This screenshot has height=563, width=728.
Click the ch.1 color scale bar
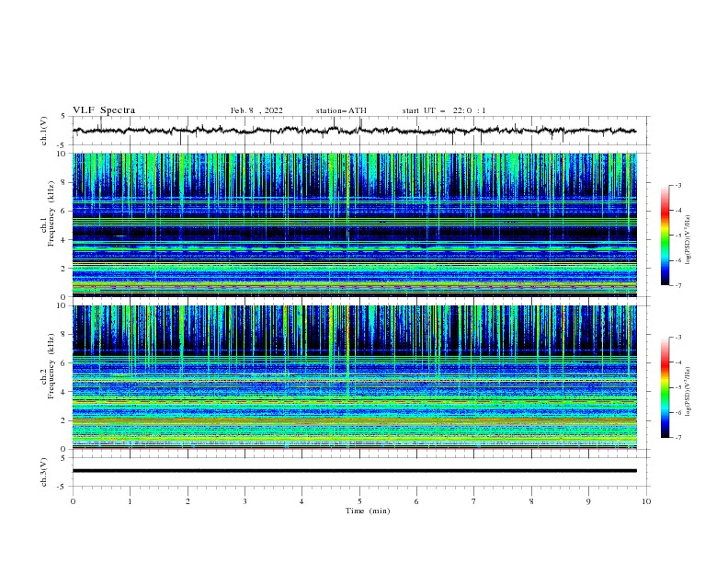(665, 236)
